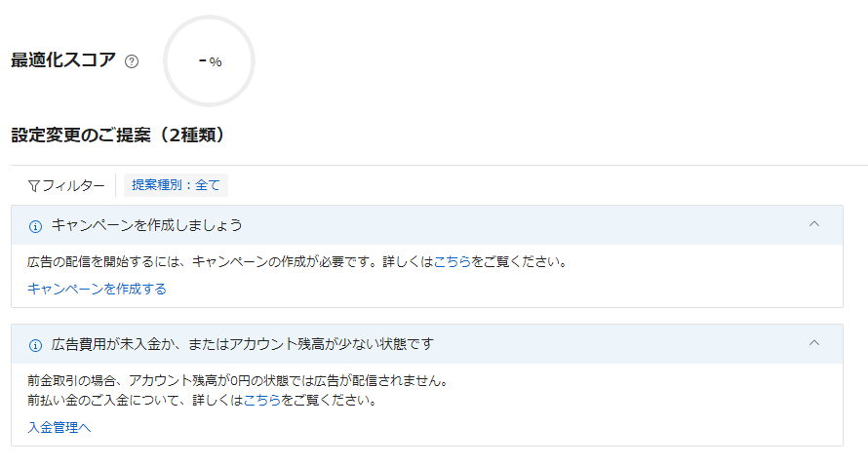Click the 前金取引の場合 description line

pyautogui.click(x=238, y=380)
